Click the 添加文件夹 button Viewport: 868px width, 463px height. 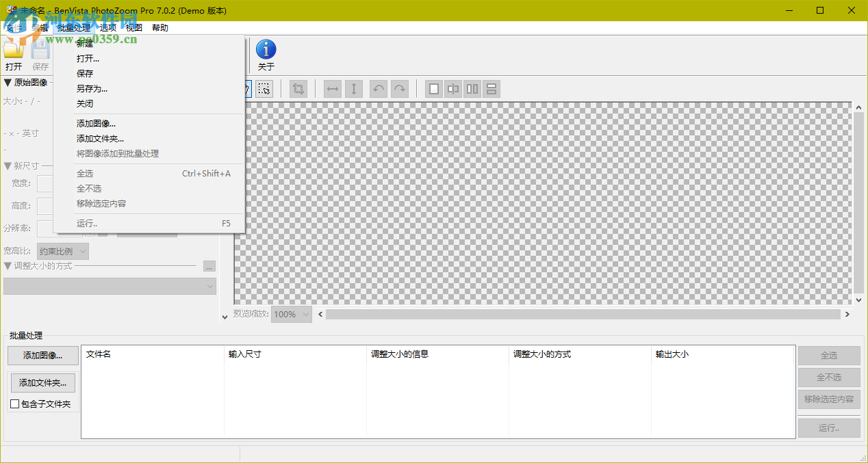pos(42,382)
